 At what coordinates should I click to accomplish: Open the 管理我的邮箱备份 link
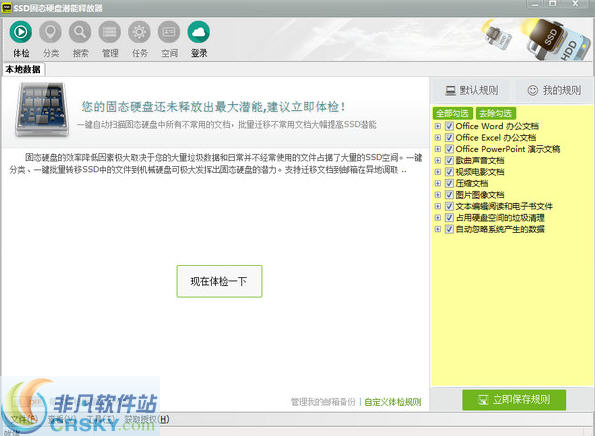click(x=323, y=402)
